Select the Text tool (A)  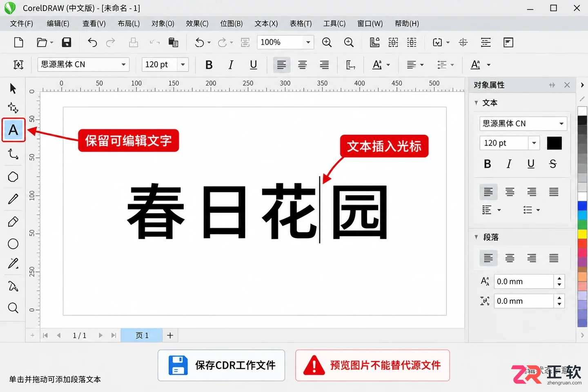[13, 130]
